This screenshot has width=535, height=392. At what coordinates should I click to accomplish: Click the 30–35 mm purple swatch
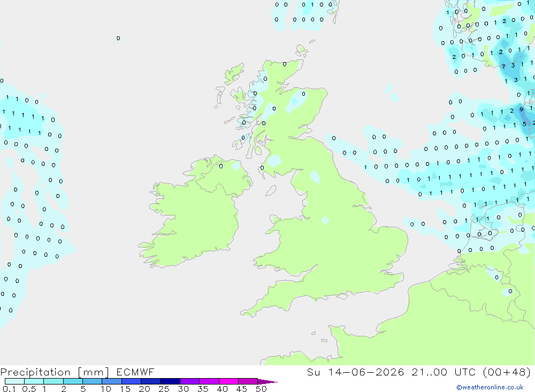pyautogui.click(x=190, y=381)
